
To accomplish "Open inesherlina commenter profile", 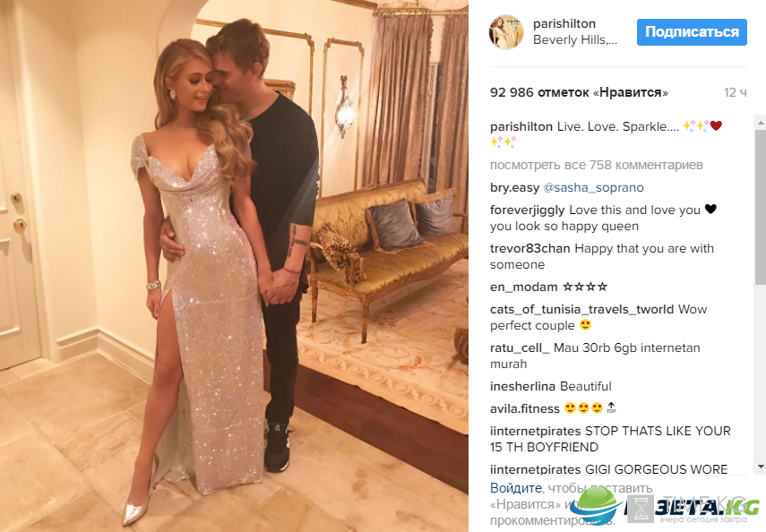I will click(523, 386).
